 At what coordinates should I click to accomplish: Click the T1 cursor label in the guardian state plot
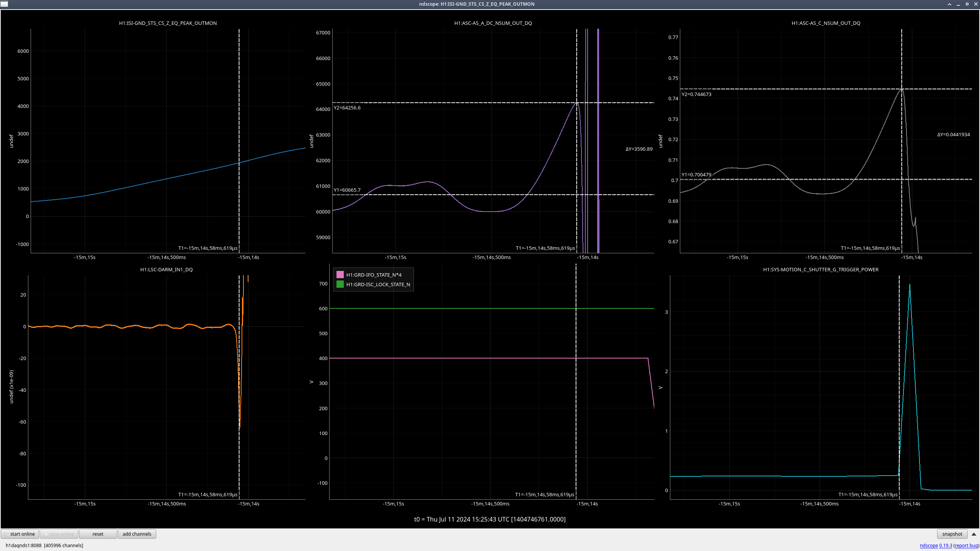pos(545,494)
